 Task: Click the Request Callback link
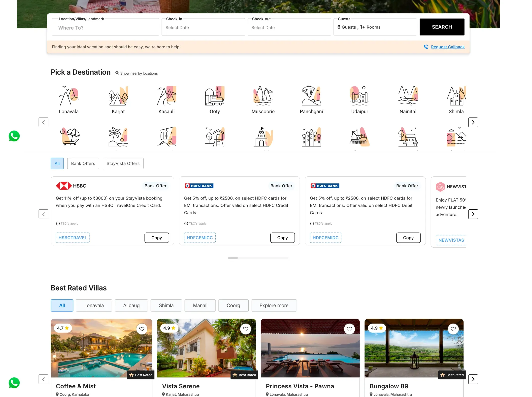click(448, 47)
